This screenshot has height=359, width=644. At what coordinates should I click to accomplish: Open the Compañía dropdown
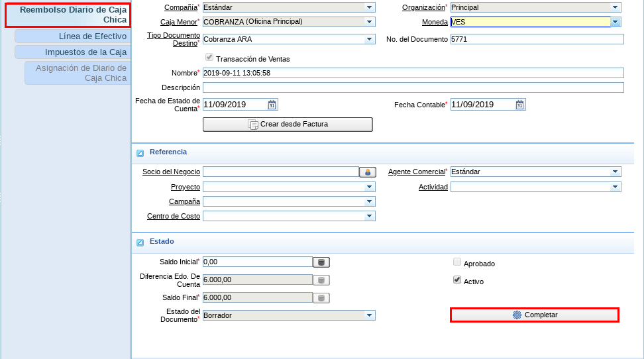(x=369, y=7)
